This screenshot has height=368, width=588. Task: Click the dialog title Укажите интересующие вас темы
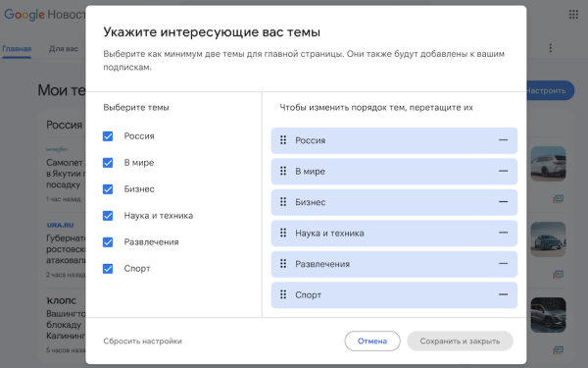(212, 32)
